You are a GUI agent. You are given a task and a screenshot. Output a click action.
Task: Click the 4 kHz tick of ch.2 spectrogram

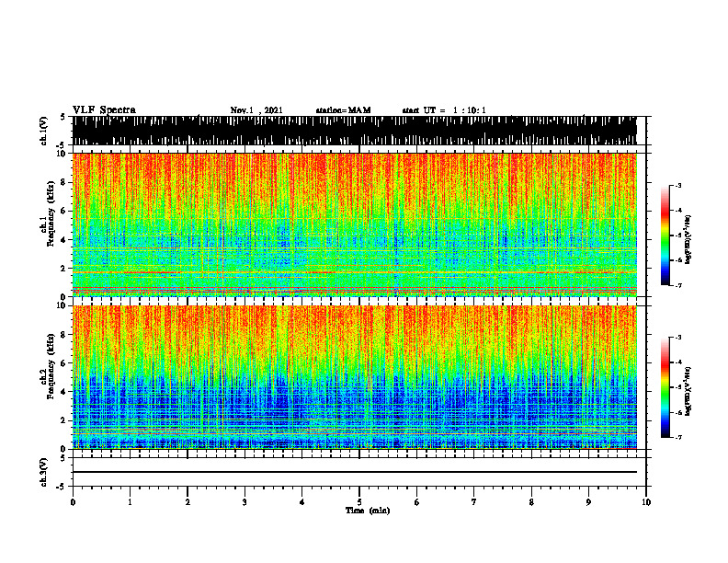64,392
